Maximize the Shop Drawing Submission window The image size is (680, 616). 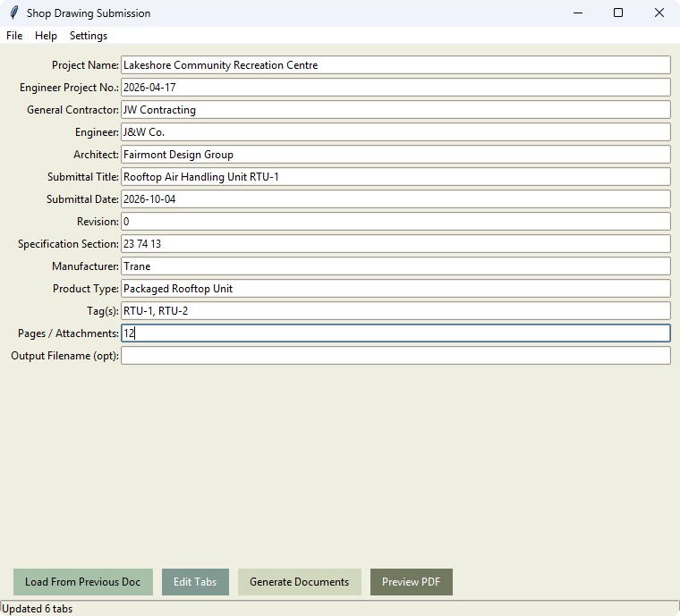618,13
